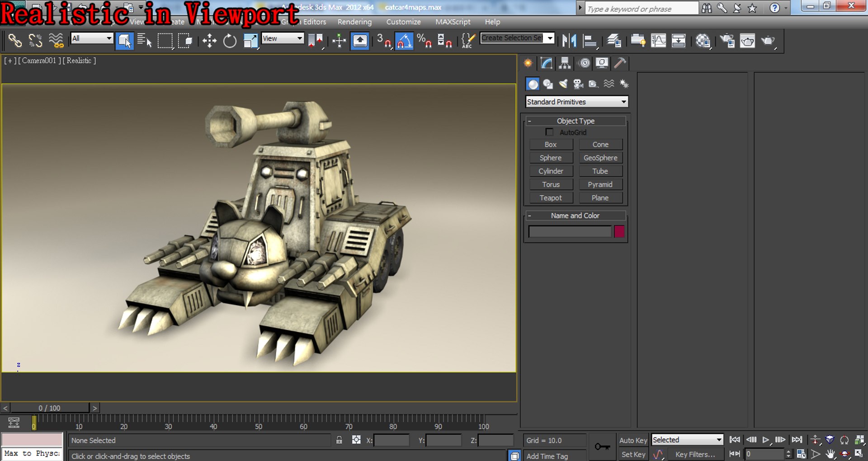
Task: Switch to the Modify panel tab
Action: click(x=547, y=63)
